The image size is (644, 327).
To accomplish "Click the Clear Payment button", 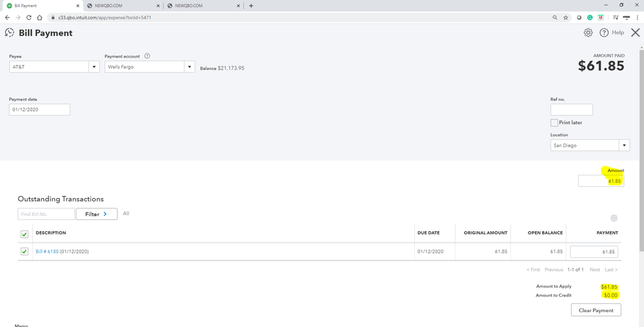I will click(596, 310).
